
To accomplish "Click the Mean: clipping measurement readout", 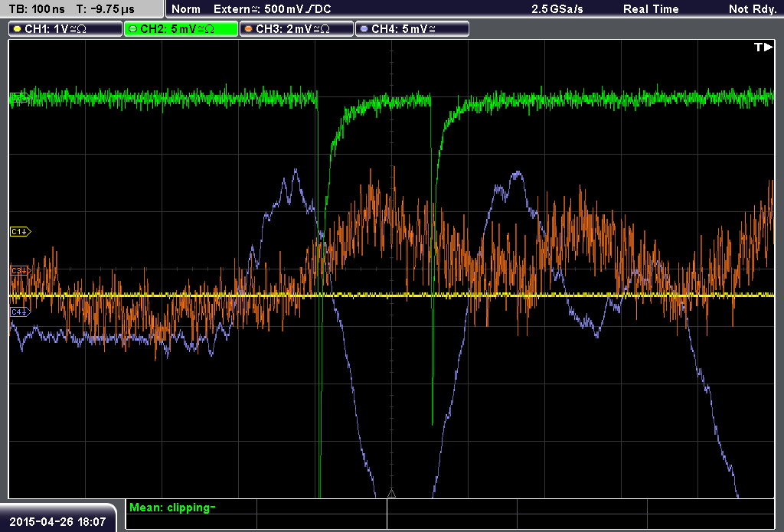I will click(172, 508).
